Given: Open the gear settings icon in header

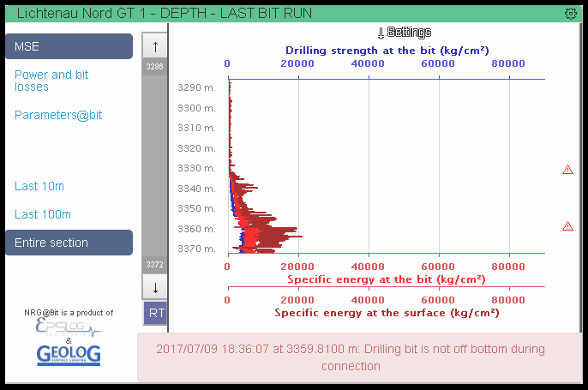Looking at the screenshot, I should coord(570,14).
